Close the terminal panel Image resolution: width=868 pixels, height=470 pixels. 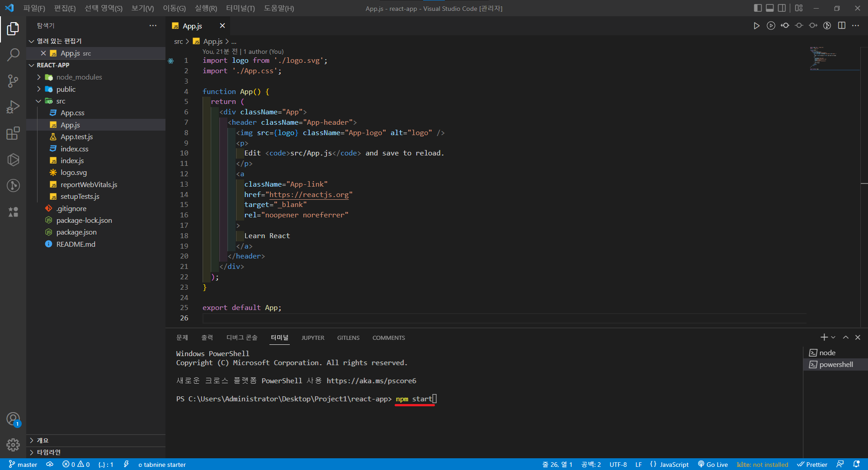(x=858, y=338)
